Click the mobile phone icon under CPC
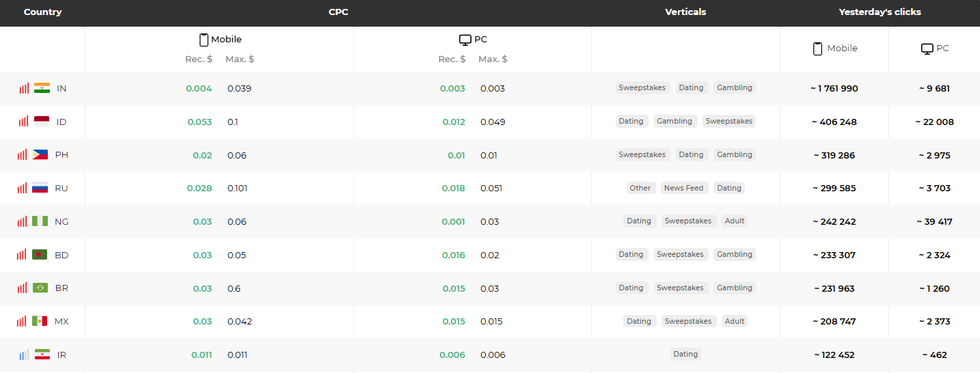The width and height of the screenshot is (980, 373). 204,40
